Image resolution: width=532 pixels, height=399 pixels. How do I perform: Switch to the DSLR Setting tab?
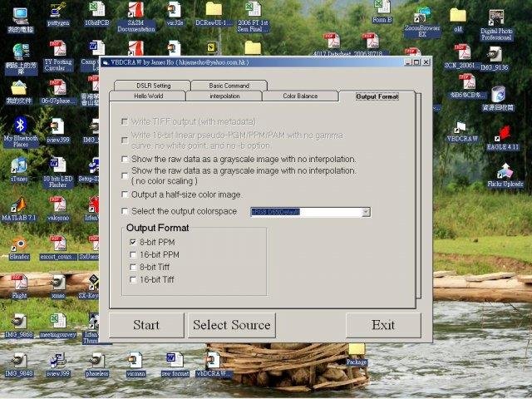153,85
